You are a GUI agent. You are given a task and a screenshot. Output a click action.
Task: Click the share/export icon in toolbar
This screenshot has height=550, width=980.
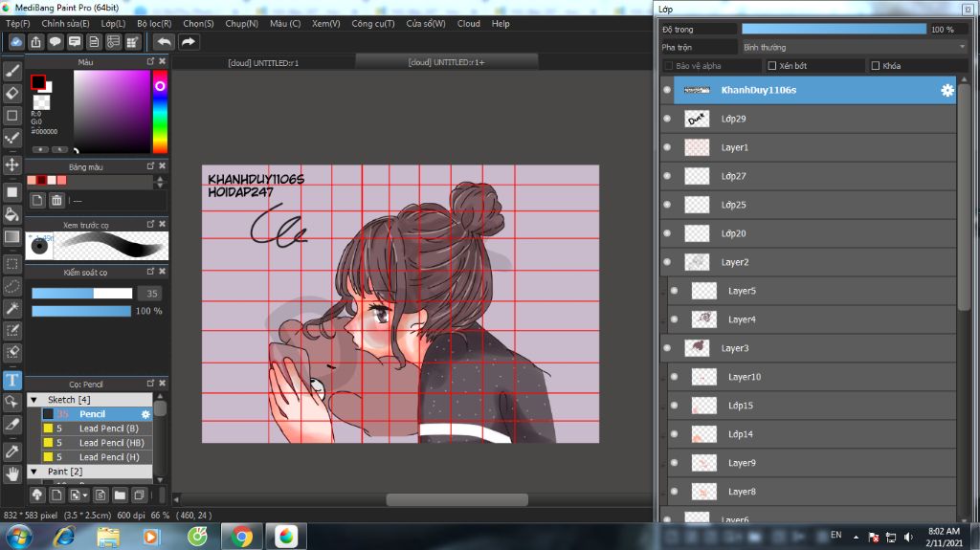coord(35,42)
